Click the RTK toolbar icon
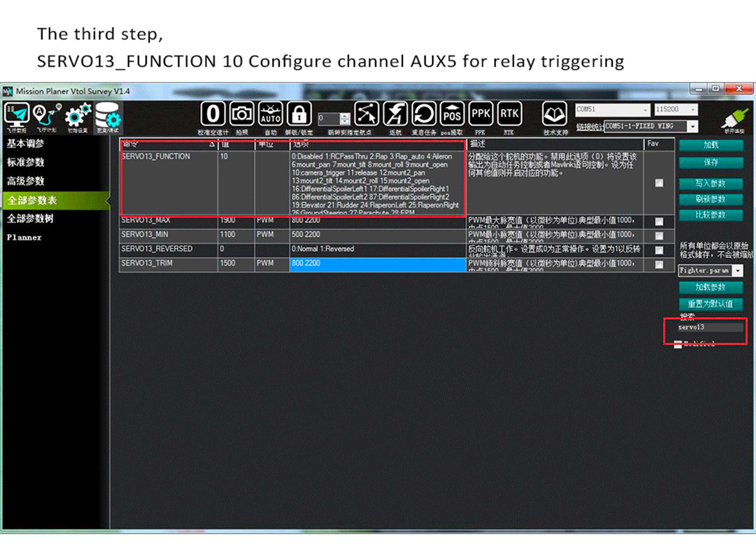 click(509, 114)
